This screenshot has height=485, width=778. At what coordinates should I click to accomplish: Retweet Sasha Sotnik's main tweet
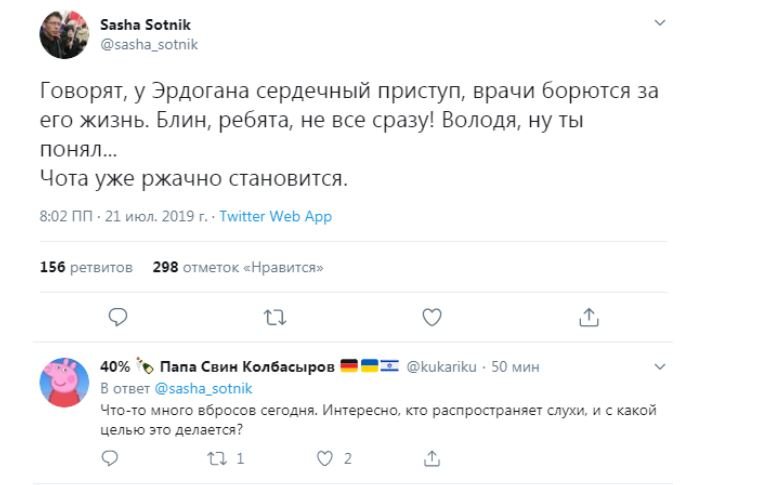273,317
